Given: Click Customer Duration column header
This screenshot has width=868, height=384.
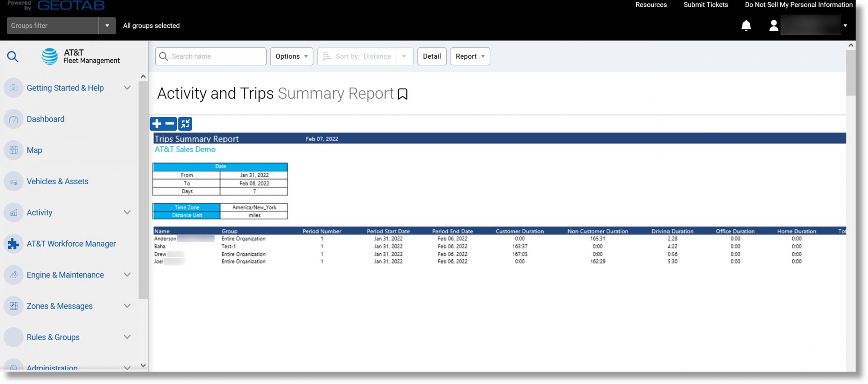Looking at the screenshot, I should pyautogui.click(x=519, y=231).
